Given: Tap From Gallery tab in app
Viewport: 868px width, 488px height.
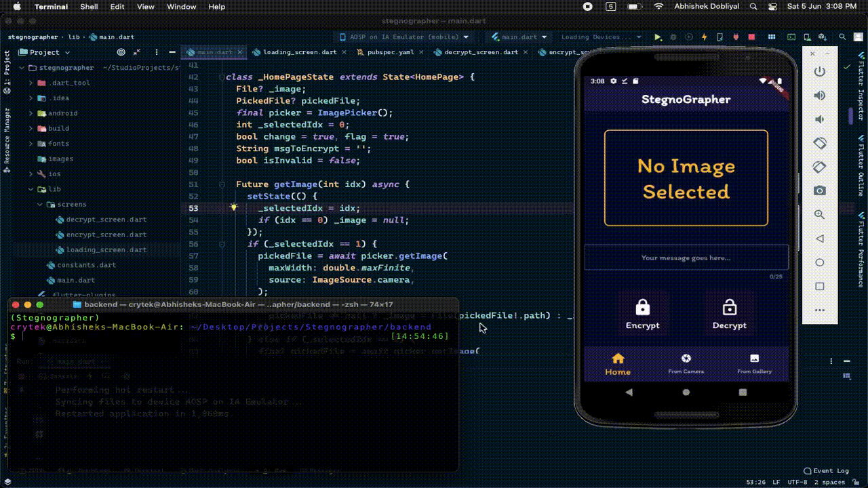Looking at the screenshot, I should tap(754, 364).
